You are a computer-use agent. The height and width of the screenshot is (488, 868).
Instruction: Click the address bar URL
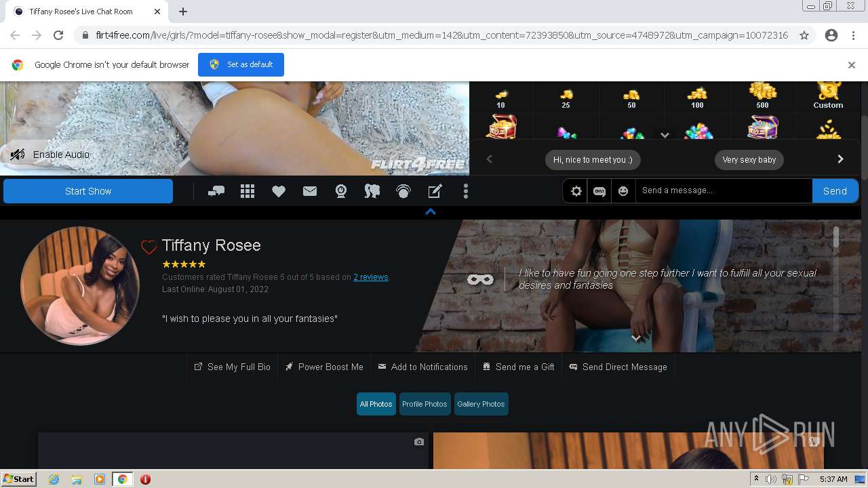click(x=441, y=35)
